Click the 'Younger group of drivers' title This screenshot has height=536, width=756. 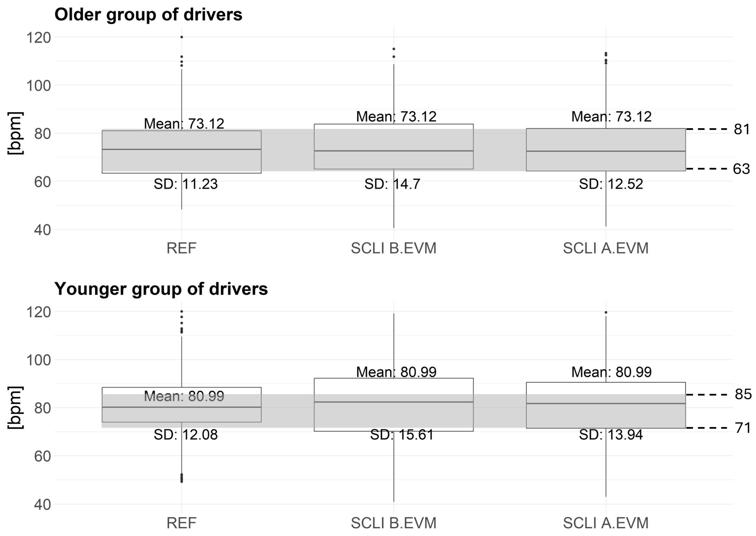(x=161, y=289)
